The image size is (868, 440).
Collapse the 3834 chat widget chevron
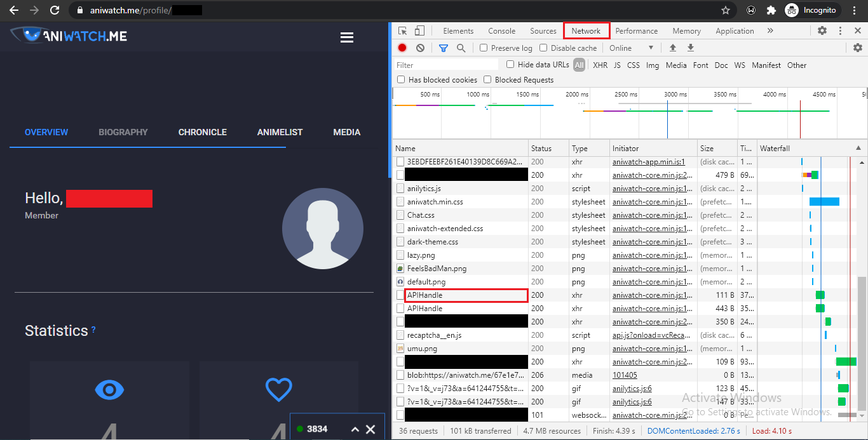point(355,429)
